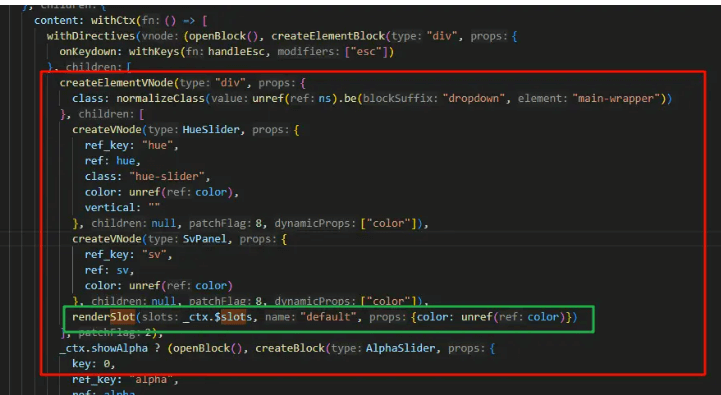Click the createElementVNode function name

[116, 83]
